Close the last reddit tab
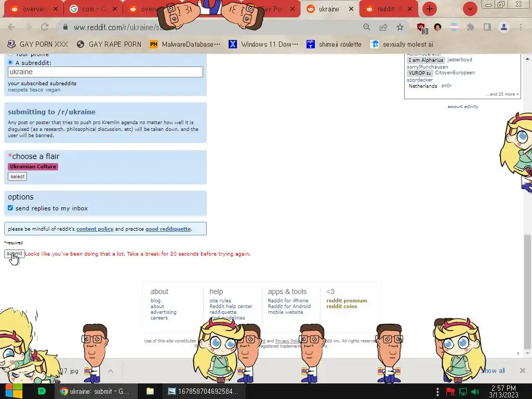532x399 pixels. click(410, 9)
